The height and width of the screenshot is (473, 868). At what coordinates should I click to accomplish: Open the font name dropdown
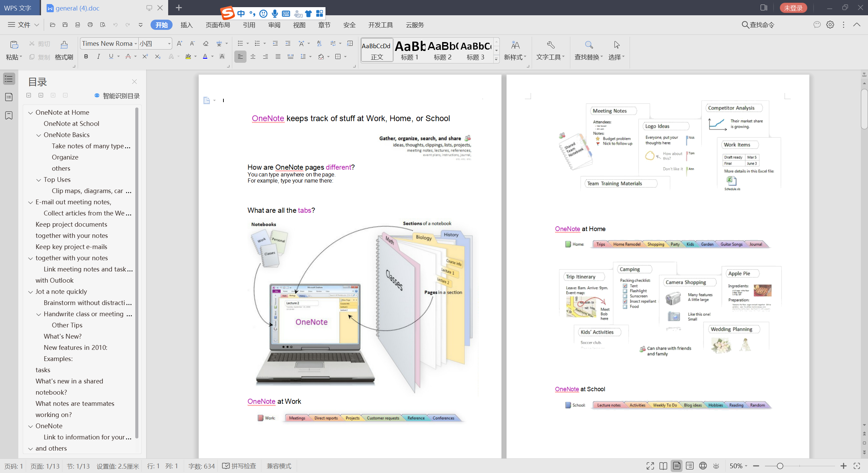(136, 44)
